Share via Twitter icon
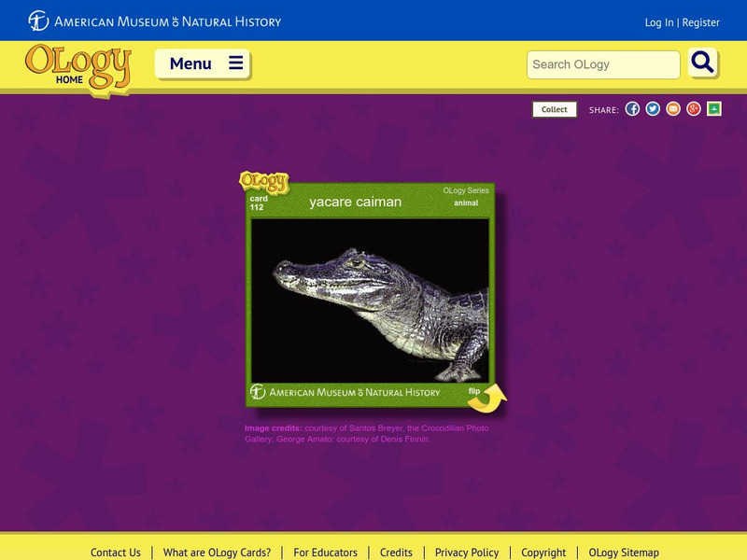This screenshot has height=560, width=747. tap(655, 108)
